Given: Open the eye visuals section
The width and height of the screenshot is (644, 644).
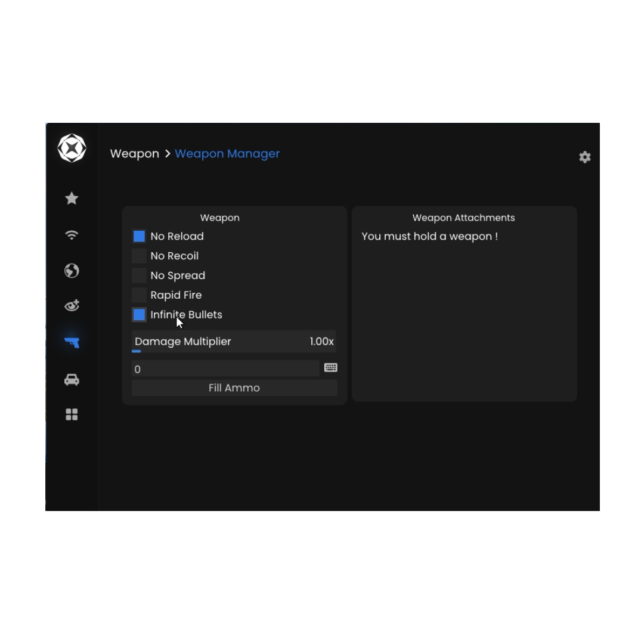Looking at the screenshot, I should pos(72,306).
